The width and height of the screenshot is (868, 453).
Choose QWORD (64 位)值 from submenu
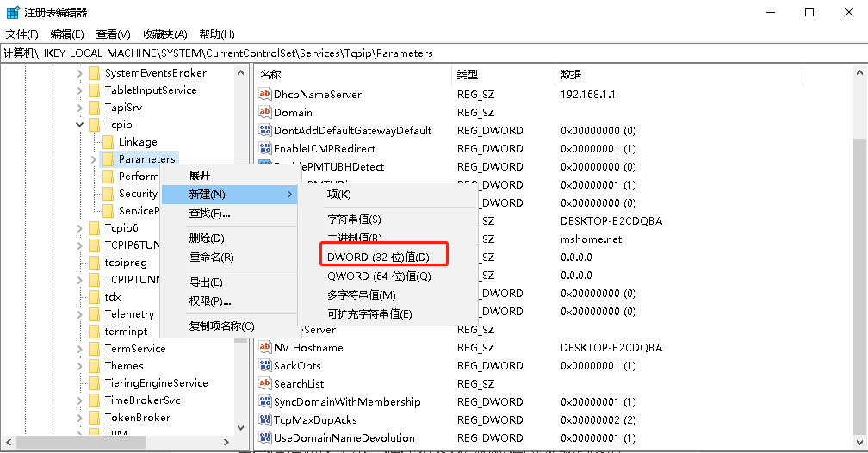(379, 276)
